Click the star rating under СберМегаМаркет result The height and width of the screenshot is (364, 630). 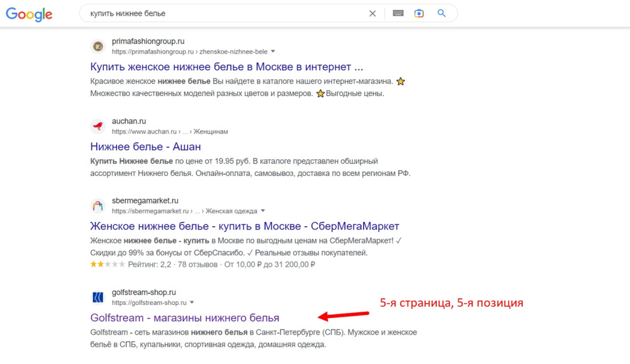pos(108,264)
